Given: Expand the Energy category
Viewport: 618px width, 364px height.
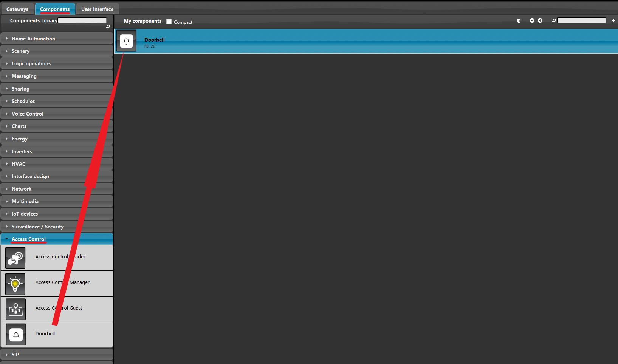Looking at the screenshot, I should (57, 139).
